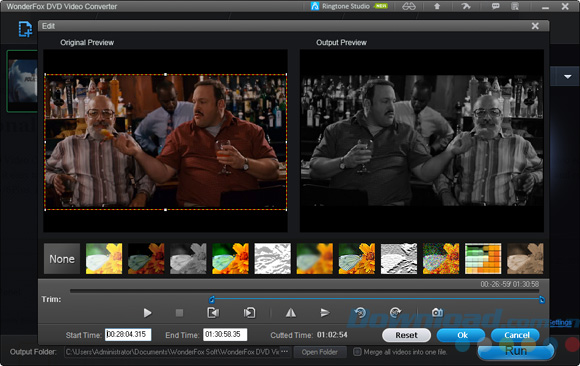Image resolution: width=580 pixels, height=366 pixels.
Task: Click the play button below the trim bar
Action: pos(147,313)
